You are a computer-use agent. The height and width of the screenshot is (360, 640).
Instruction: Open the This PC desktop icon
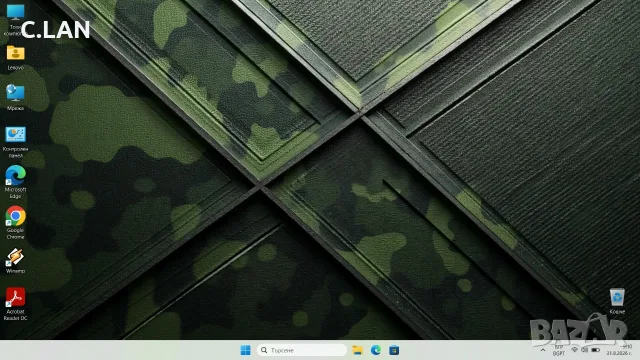click(x=15, y=19)
